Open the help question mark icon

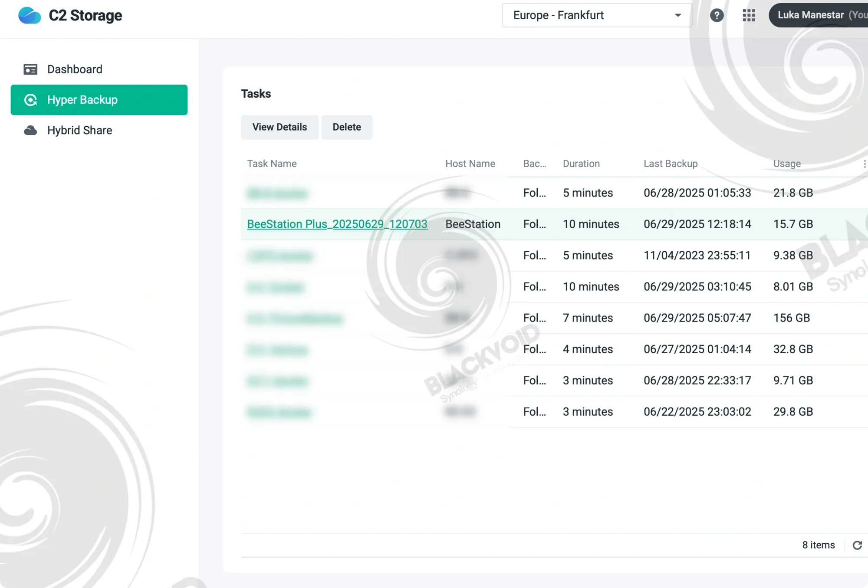coord(717,16)
